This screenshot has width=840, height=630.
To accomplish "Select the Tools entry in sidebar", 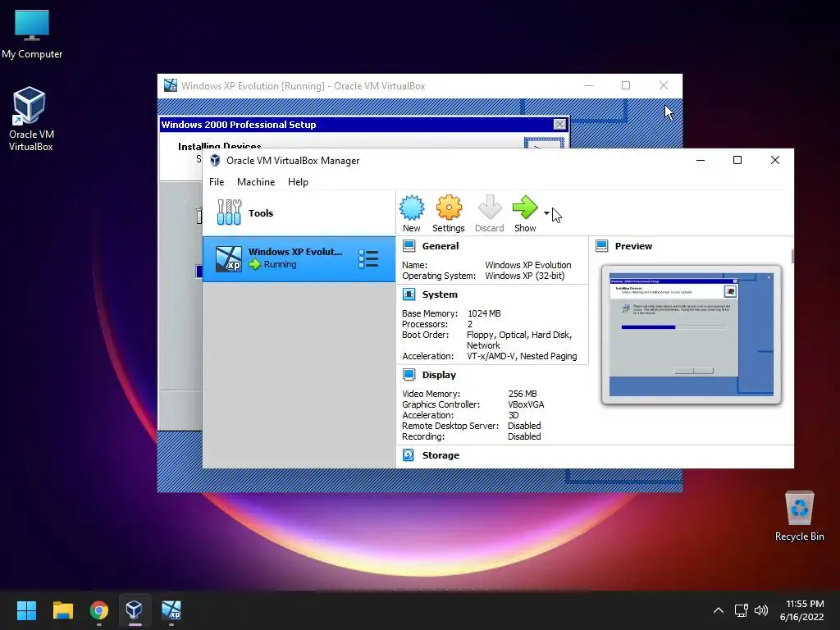I will [299, 213].
